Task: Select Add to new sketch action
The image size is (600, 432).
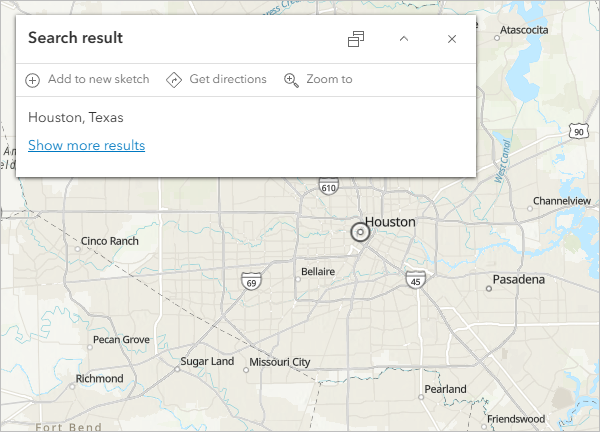Action: click(x=87, y=79)
